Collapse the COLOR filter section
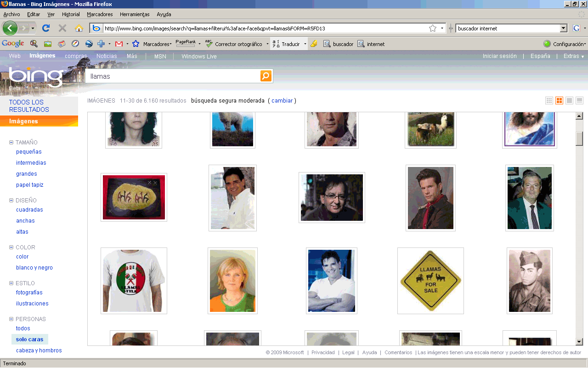Image resolution: width=588 pixels, height=368 pixels. point(11,247)
